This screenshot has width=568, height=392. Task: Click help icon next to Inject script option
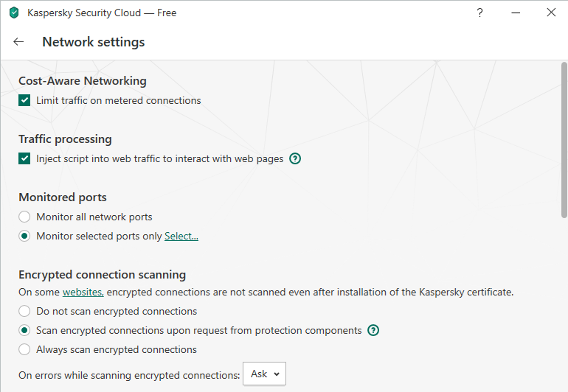pos(295,158)
